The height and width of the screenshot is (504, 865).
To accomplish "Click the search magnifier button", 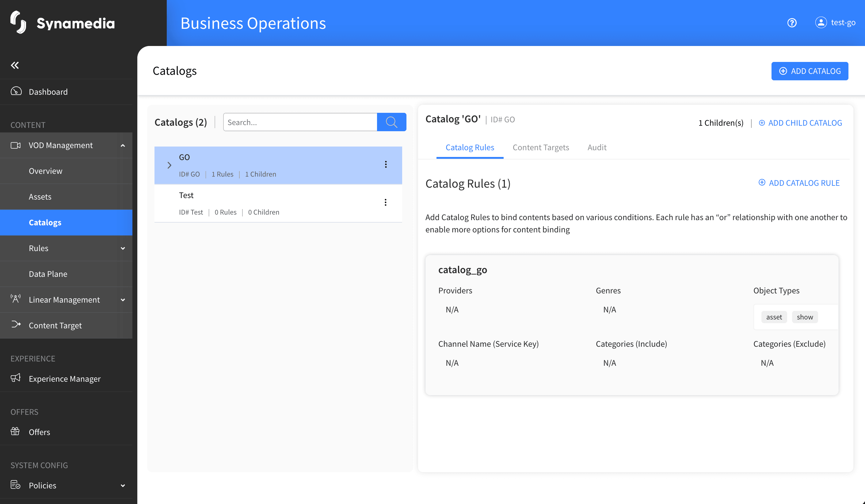I will [392, 122].
